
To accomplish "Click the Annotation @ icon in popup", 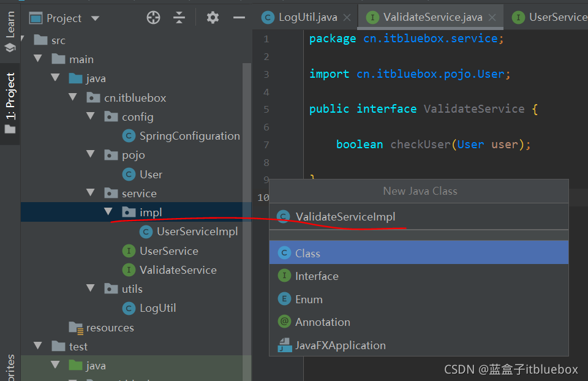I will (x=284, y=322).
